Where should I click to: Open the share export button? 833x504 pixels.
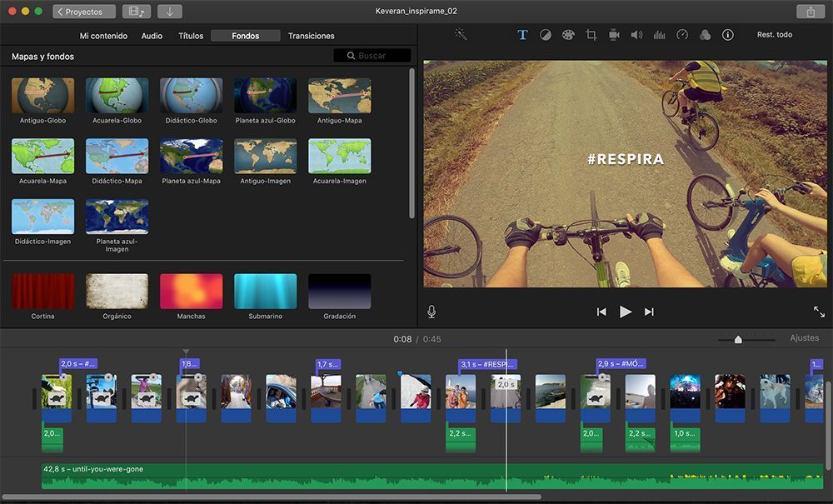point(811,11)
